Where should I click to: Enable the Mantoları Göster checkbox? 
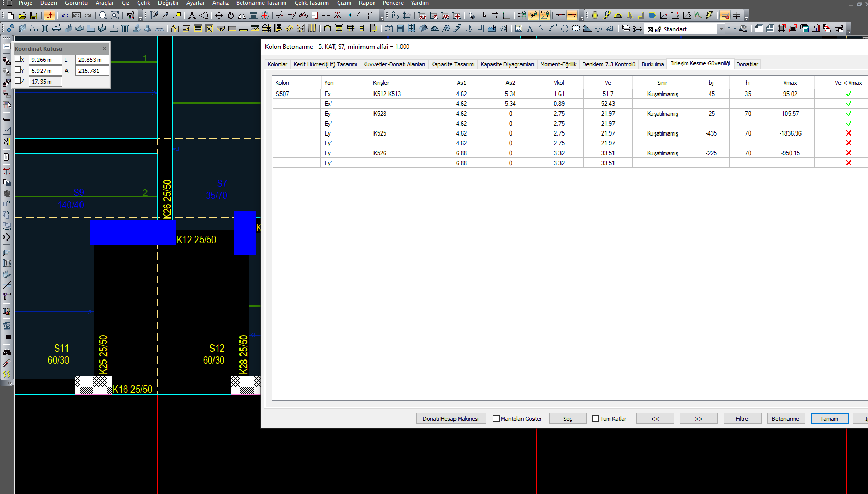(x=496, y=419)
